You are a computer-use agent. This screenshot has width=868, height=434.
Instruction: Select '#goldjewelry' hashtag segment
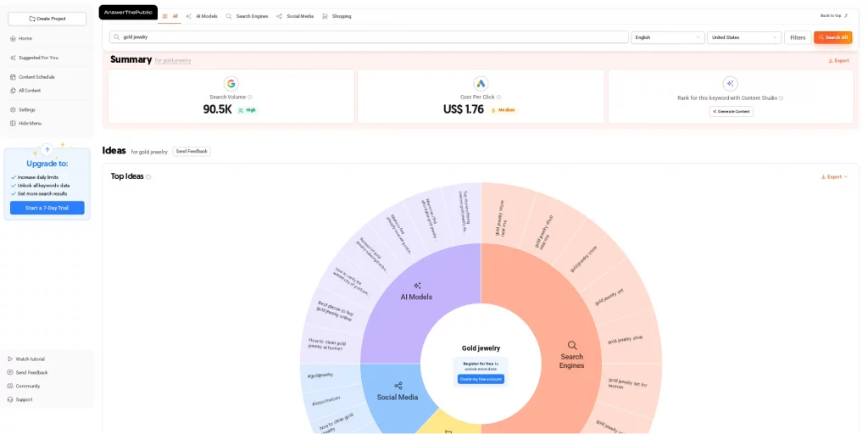click(320, 375)
